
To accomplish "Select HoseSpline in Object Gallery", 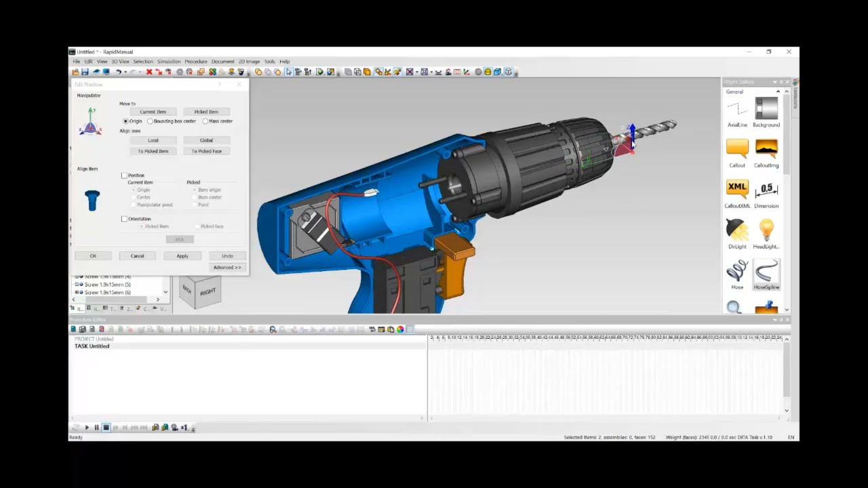I will click(x=766, y=276).
